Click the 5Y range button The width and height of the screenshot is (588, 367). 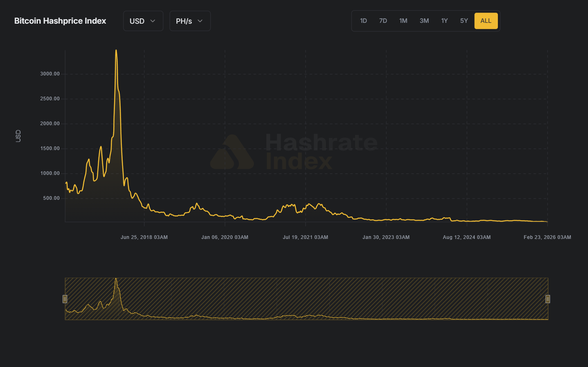464,20
